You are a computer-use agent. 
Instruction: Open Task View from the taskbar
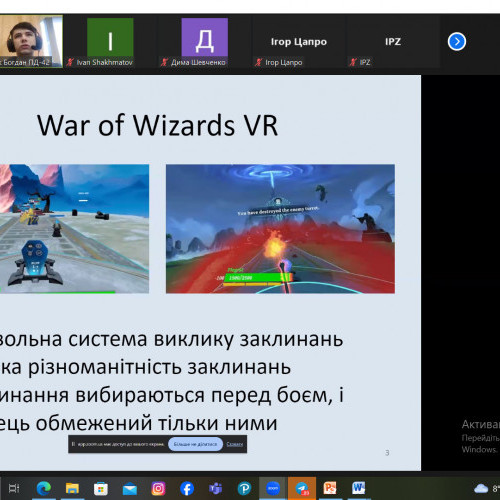[14, 489]
